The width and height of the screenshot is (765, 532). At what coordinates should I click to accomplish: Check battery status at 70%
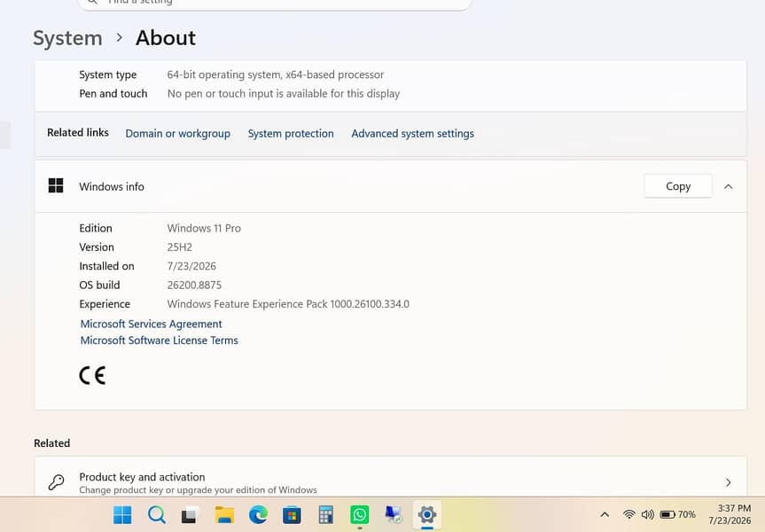click(x=677, y=514)
